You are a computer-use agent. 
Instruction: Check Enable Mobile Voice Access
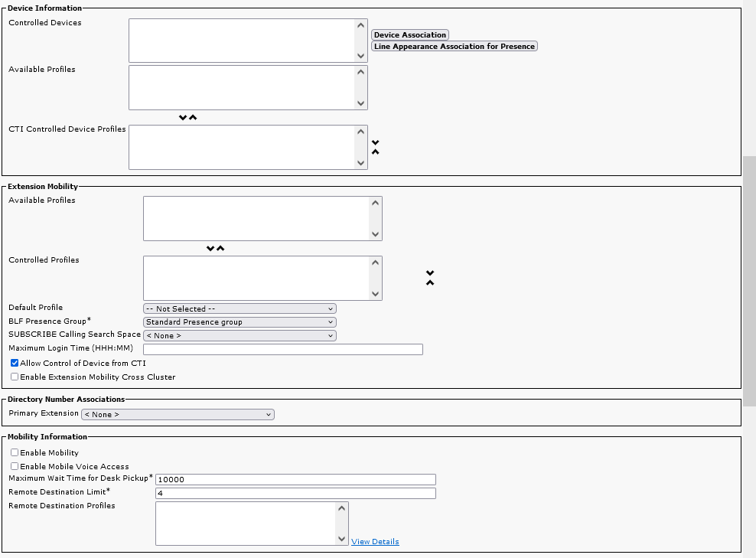tap(15, 466)
